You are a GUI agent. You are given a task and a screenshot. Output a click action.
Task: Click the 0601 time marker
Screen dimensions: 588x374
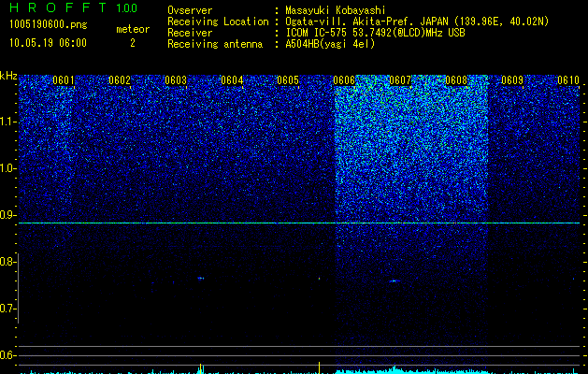(x=64, y=80)
